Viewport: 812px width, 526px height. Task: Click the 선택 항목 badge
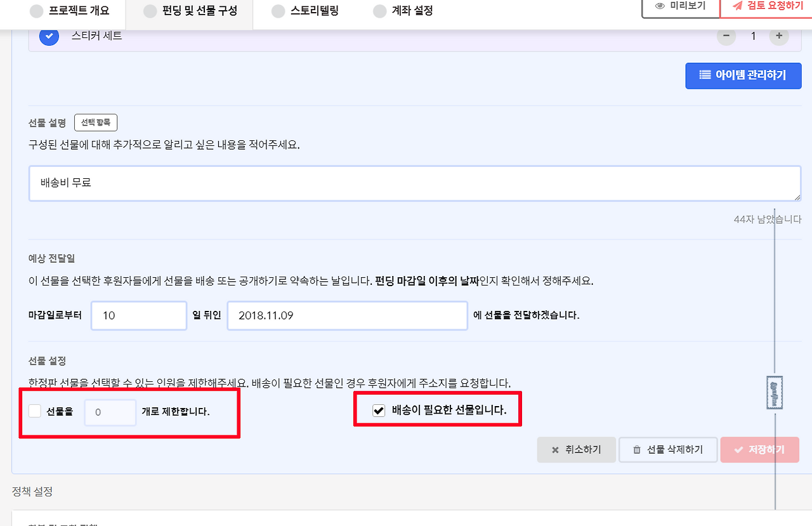tap(96, 122)
